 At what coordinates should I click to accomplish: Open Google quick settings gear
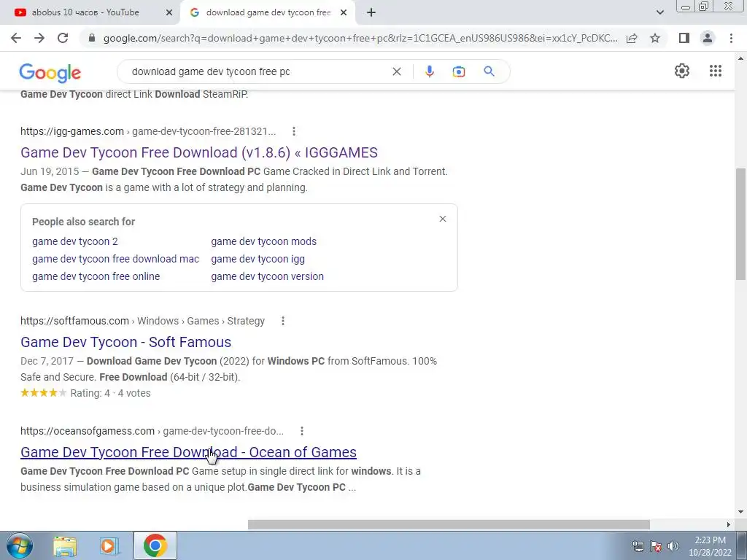(682, 71)
